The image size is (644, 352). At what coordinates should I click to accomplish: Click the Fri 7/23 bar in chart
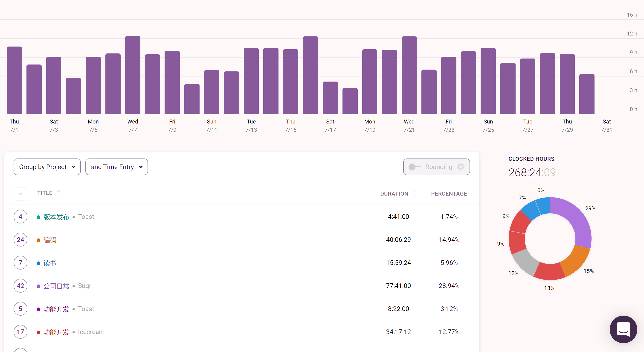449,85
